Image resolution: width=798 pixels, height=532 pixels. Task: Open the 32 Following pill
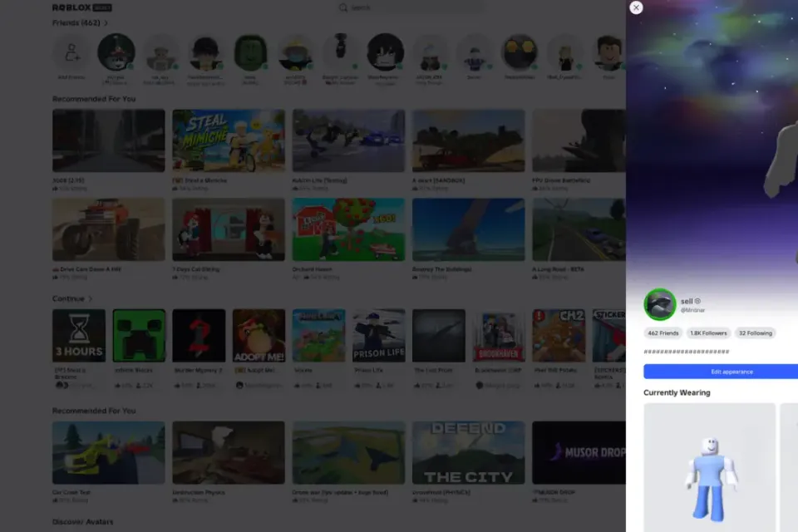(x=756, y=333)
